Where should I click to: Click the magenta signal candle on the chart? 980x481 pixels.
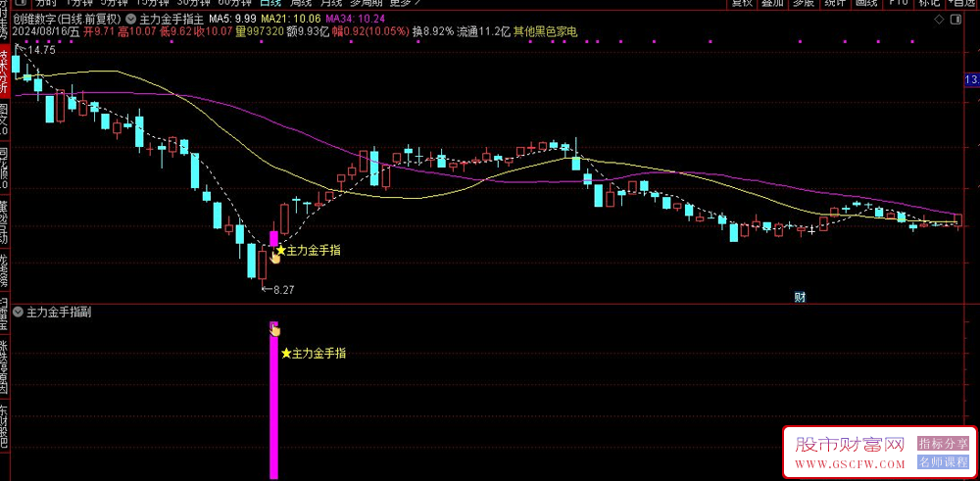(273, 238)
